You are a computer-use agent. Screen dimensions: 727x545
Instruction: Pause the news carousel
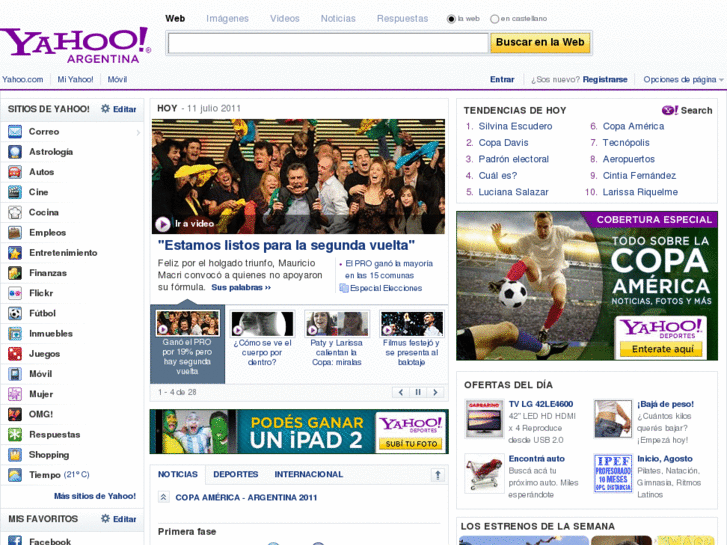click(x=418, y=392)
